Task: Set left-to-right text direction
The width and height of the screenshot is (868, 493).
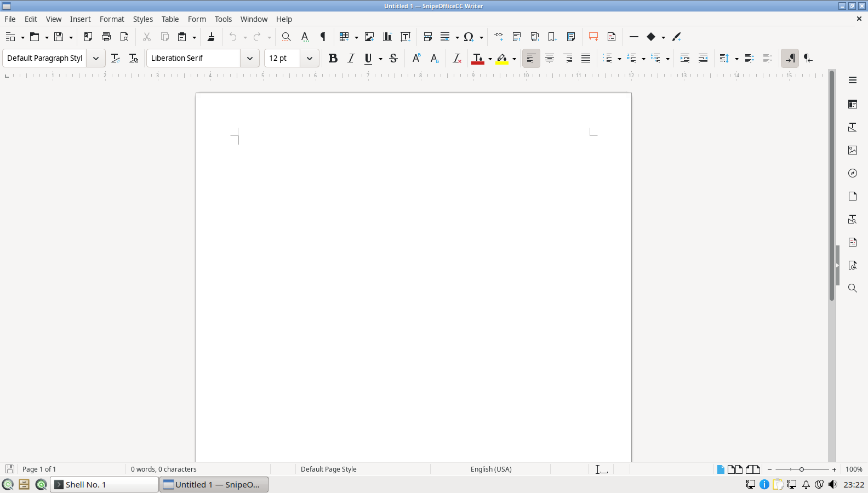Action: [790, 58]
